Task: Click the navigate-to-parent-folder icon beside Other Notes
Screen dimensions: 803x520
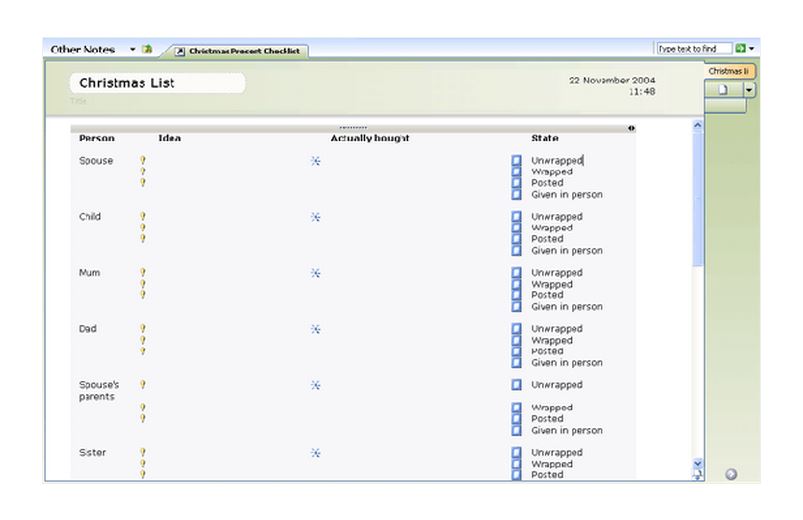Action: click(x=147, y=49)
